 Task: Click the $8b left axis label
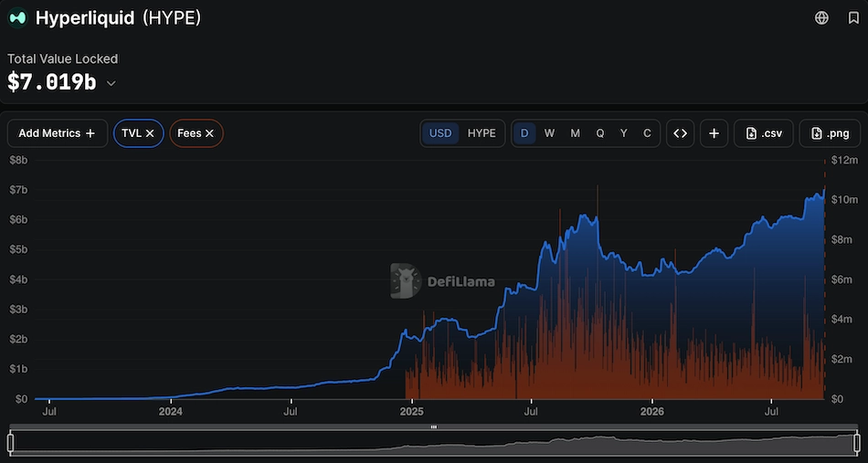point(18,161)
